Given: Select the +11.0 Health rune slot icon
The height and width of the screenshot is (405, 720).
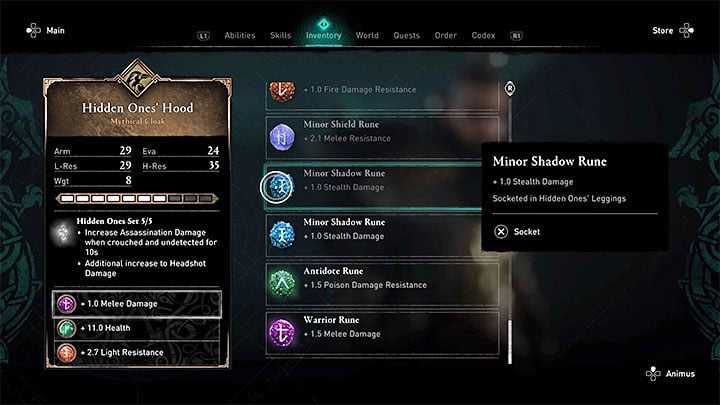Looking at the screenshot, I should (x=67, y=328).
